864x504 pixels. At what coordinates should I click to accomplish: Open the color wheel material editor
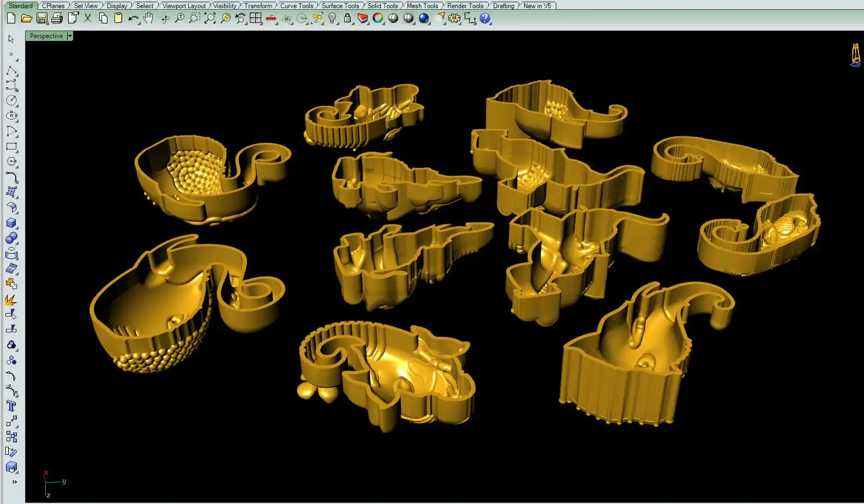coord(377,19)
